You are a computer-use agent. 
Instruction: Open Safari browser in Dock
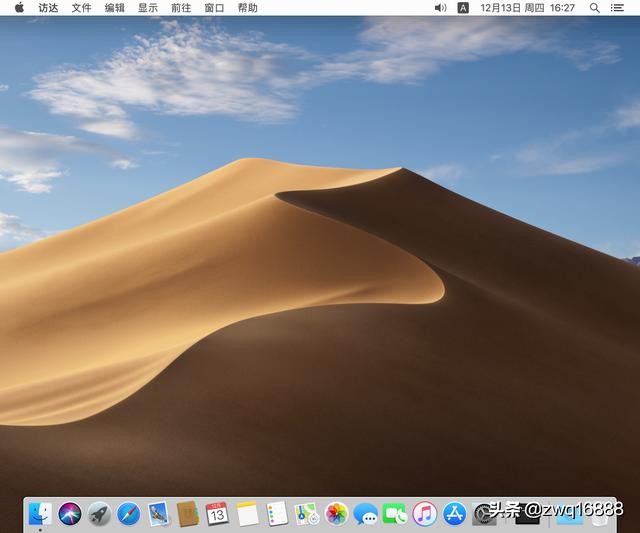(129, 514)
